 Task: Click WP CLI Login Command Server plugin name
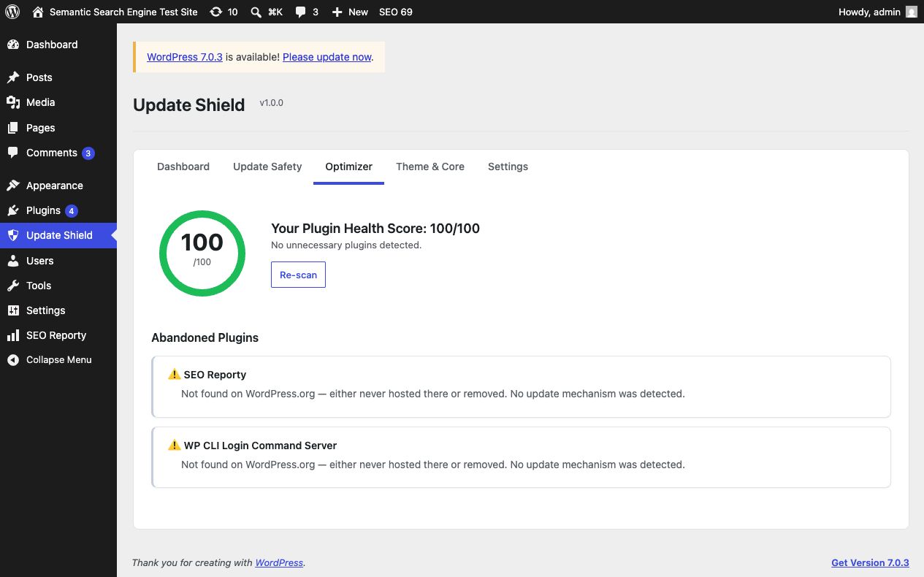pos(260,446)
